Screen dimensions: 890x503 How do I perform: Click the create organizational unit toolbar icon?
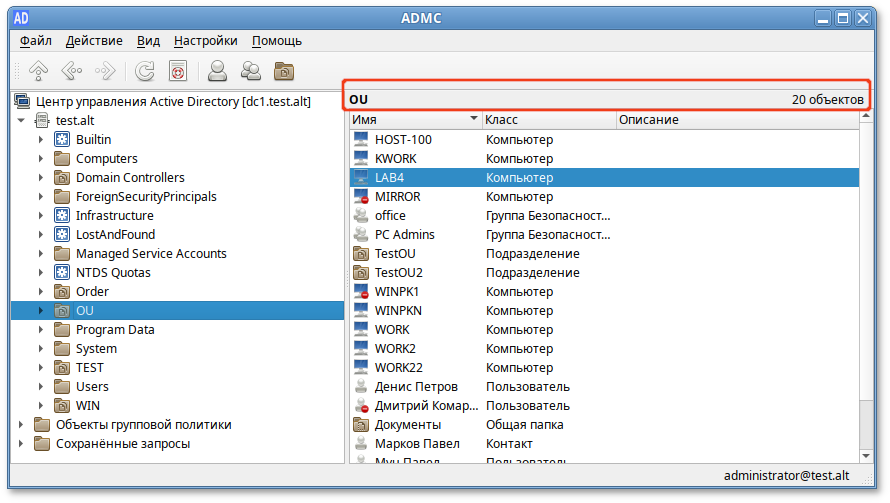[284, 71]
